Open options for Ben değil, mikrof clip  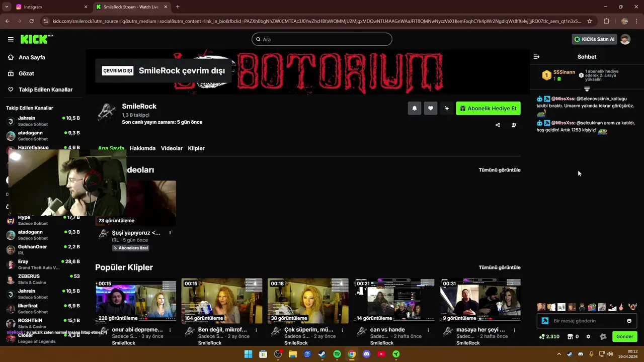click(x=256, y=330)
